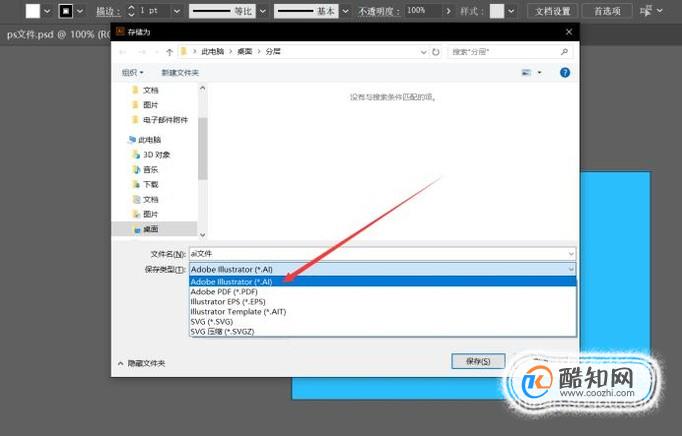Choose Illustrator EPS (*.EPS) format

(382, 302)
